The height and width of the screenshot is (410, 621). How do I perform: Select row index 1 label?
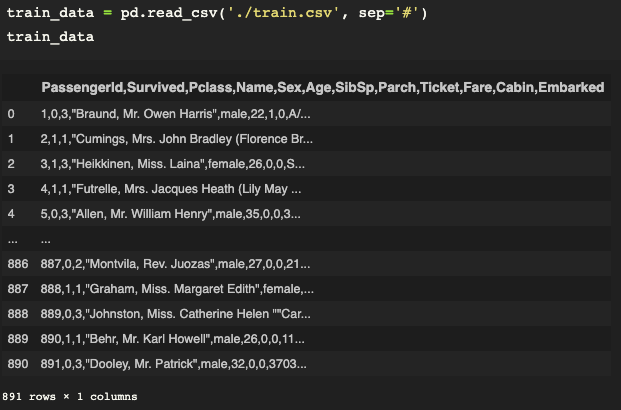(11, 139)
